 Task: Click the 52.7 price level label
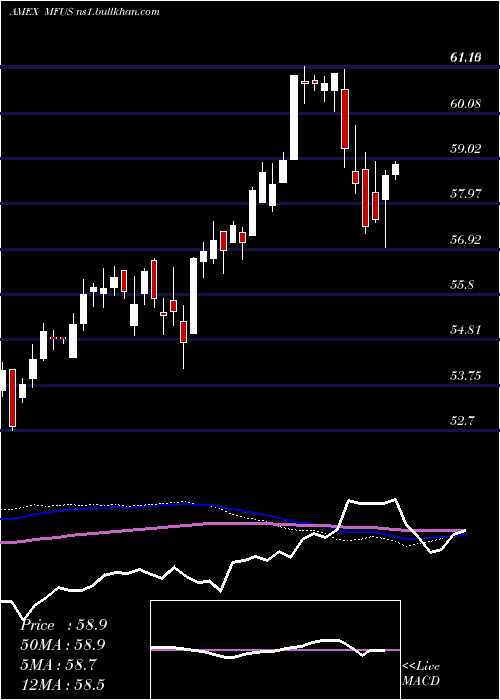pos(462,421)
